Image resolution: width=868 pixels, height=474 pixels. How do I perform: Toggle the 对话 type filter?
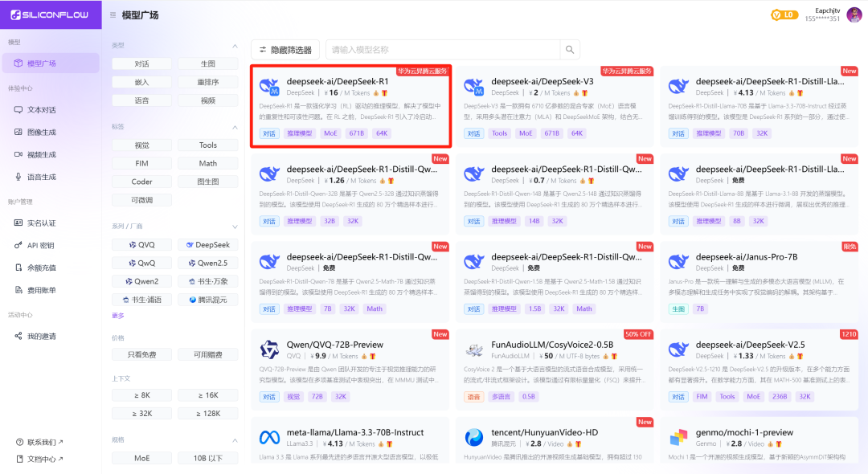pyautogui.click(x=141, y=63)
